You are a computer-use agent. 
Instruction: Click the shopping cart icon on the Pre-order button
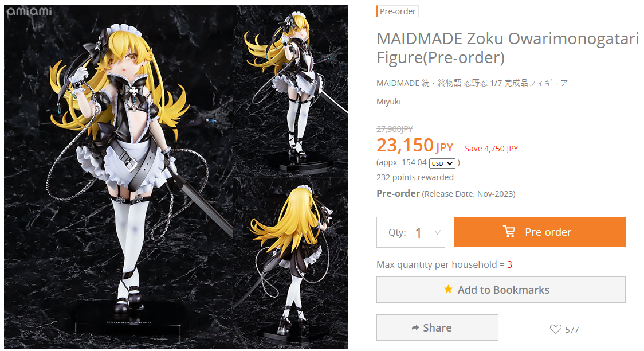pos(509,231)
